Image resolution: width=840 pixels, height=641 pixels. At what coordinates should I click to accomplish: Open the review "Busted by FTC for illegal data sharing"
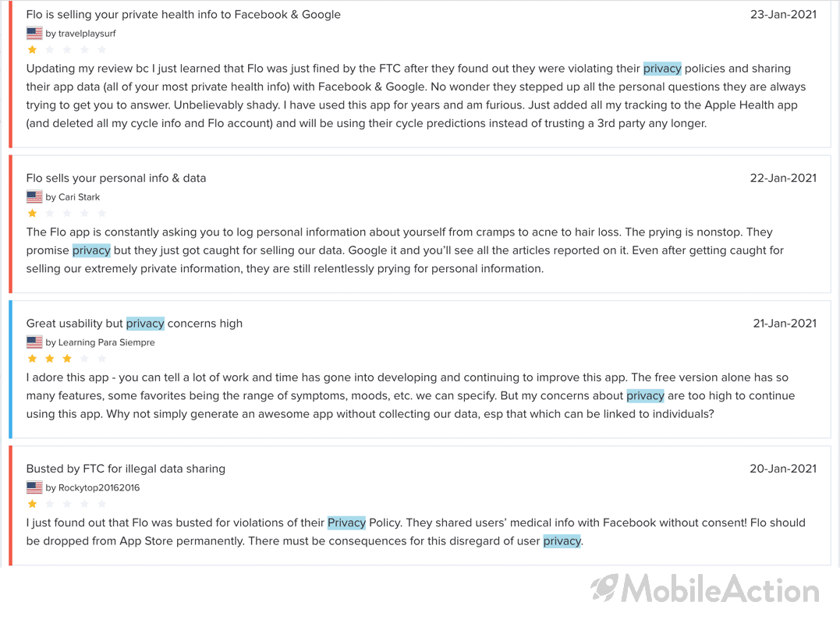coord(126,469)
